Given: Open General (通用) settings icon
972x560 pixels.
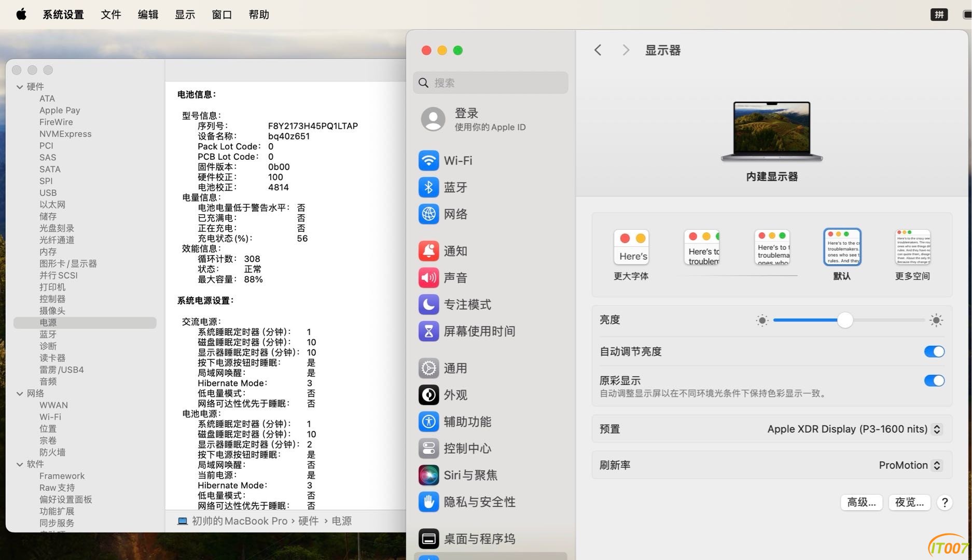Looking at the screenshot, I should pos(428,368).
